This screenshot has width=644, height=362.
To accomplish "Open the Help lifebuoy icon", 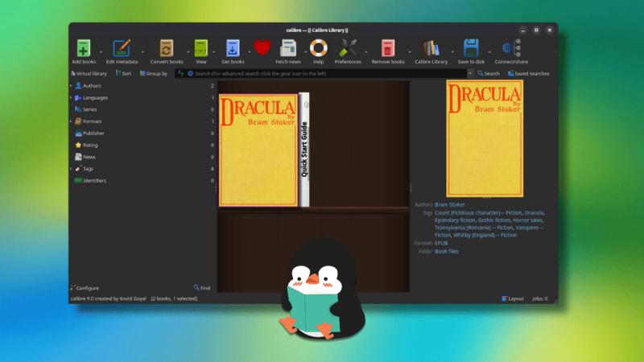I will (318, 48).
